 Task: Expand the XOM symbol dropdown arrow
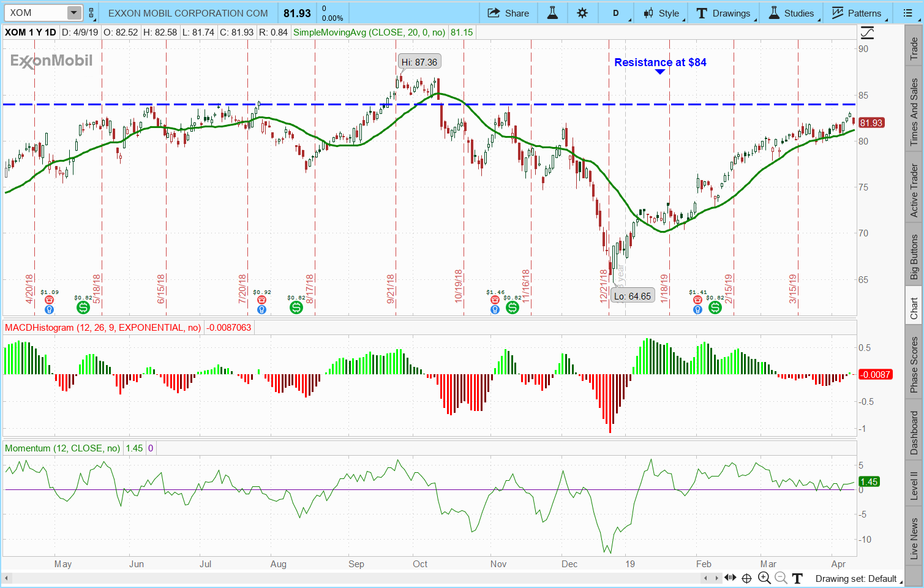(x=73, y=13)
